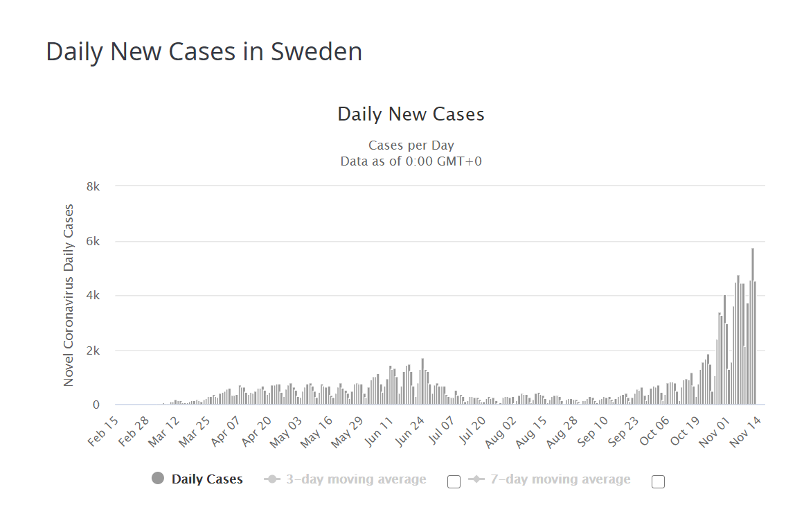786x532 pixels.
Task: Click the "Cases per Day" subtitle
Action: (411, 145)
